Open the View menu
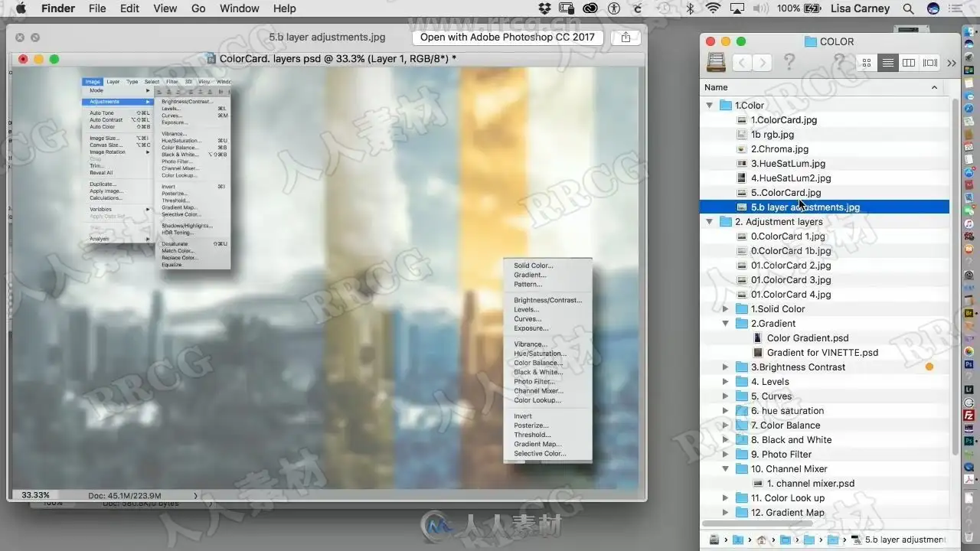 tap(165, 8)
